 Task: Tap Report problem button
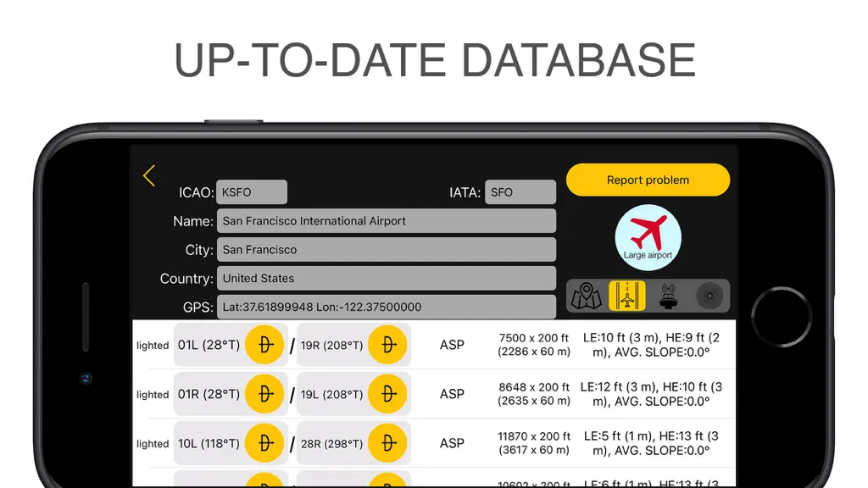click(648, 180)
